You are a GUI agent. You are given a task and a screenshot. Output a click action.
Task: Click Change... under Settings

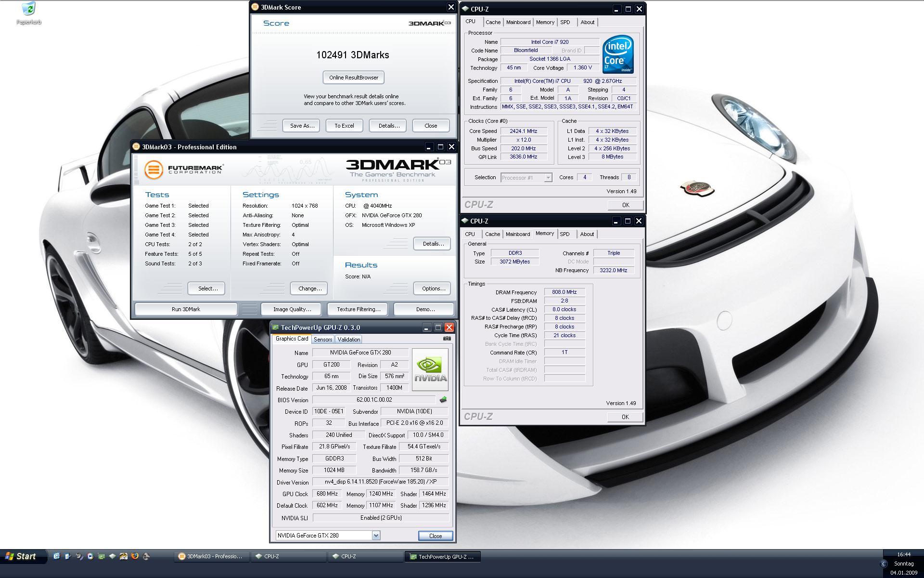(310, 289)
